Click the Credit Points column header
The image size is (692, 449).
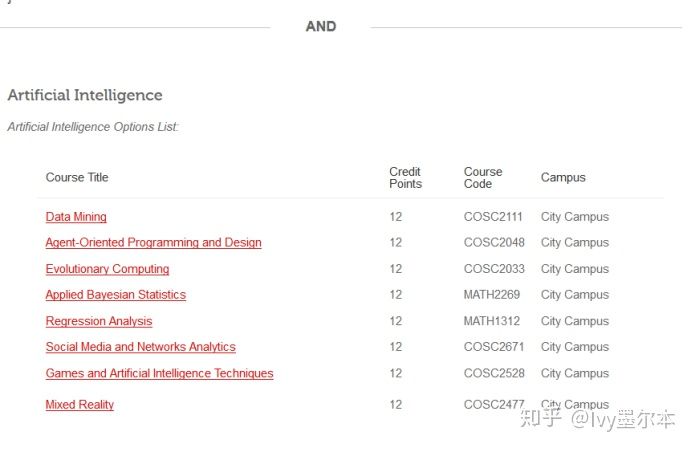click(405, 177)
